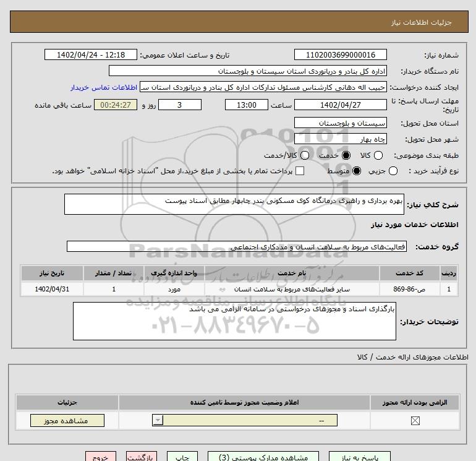Click the remaining days field showing 3
This screenshot has height=461, width=476.
[x=180, y=105]
